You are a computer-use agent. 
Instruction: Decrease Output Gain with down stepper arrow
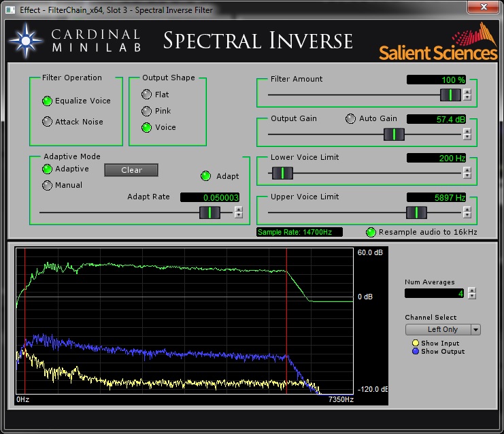467,137
